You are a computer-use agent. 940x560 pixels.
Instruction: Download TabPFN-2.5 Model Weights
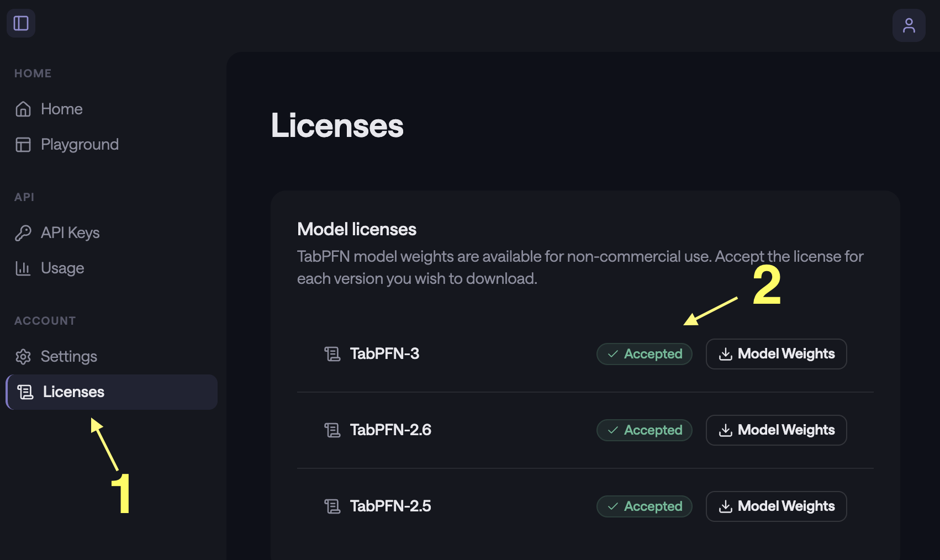pyautogui.click(x=776, y=506)
